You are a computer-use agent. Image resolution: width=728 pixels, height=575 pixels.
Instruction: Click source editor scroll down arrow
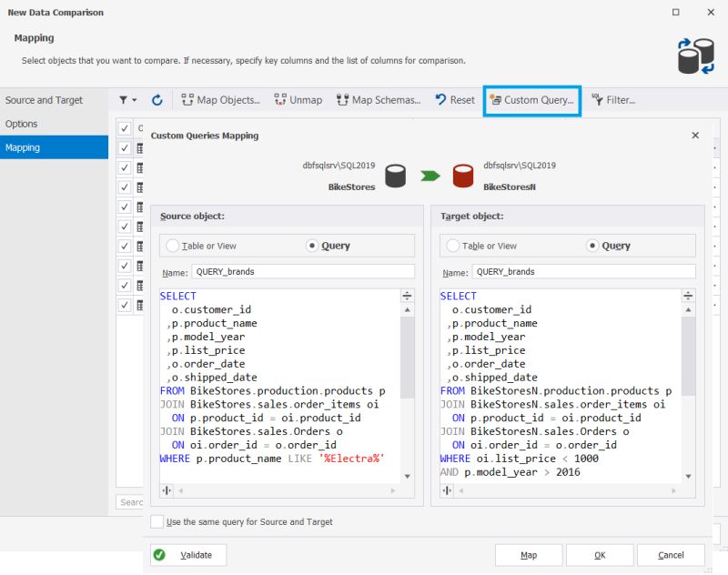point(407,476)
